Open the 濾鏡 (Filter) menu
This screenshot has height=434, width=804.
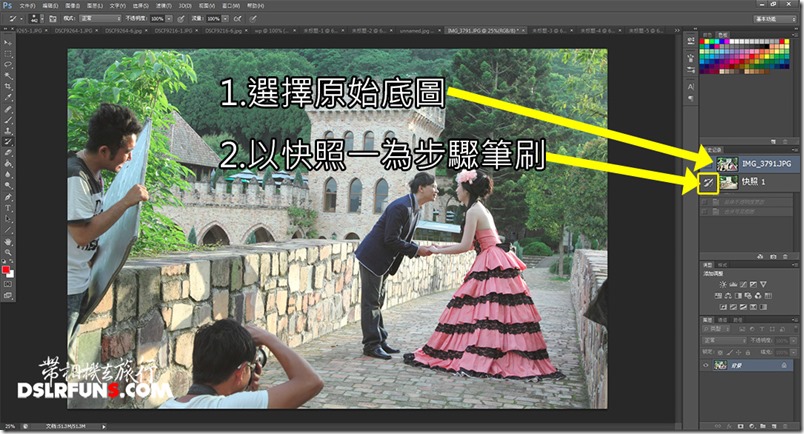point(162,6)
